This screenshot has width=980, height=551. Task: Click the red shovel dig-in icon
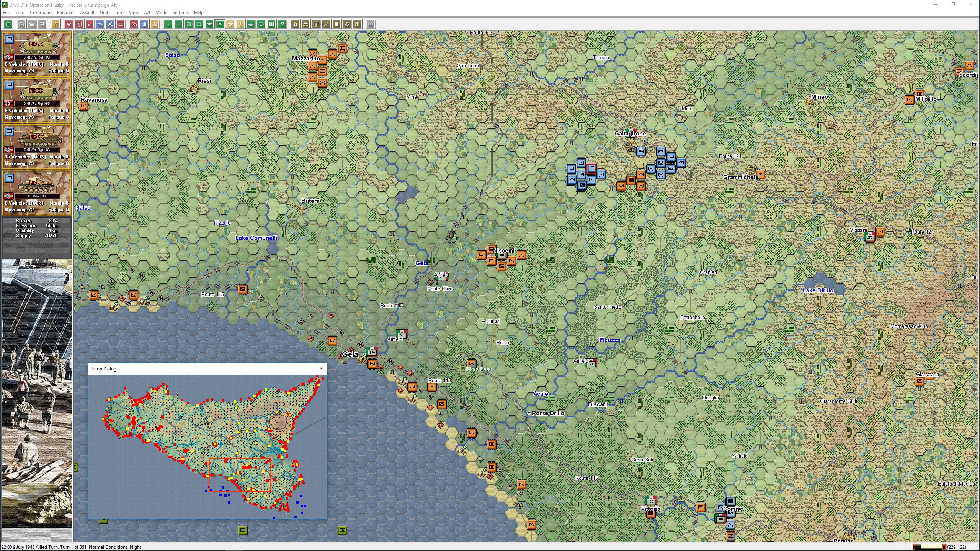pyautogui.click(x=90, y=24)
